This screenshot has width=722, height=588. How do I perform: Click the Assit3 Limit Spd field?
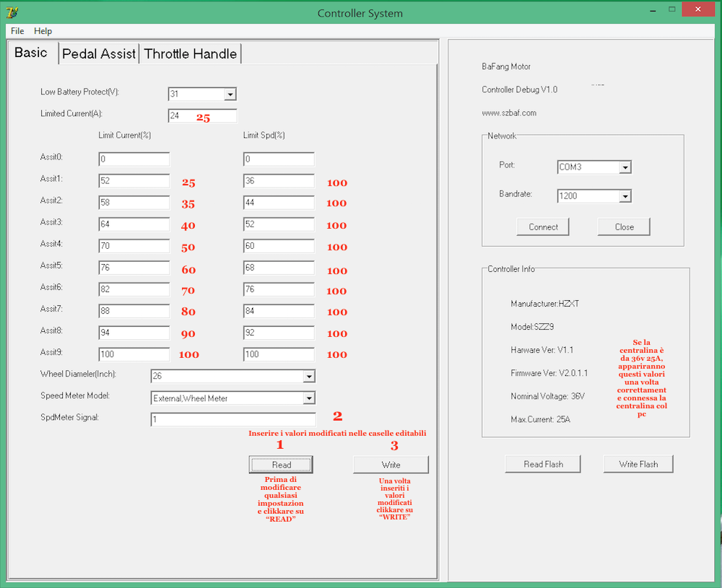click(x=279, y=224)
